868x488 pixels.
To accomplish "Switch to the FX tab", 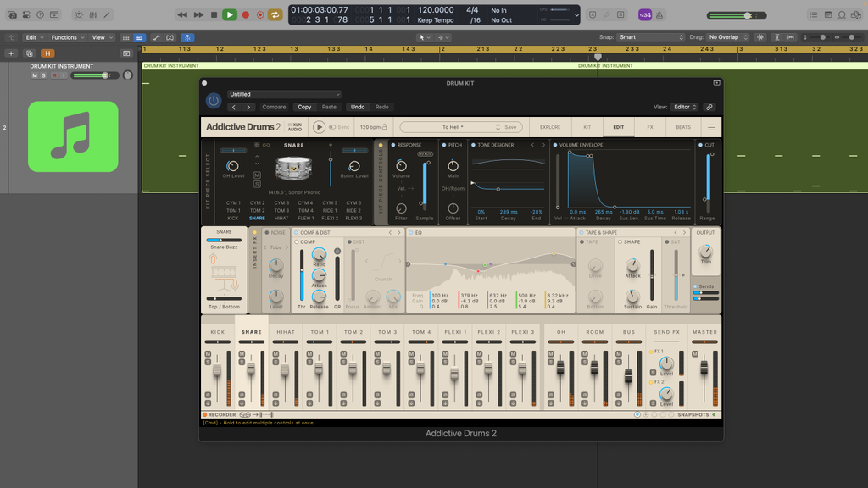I will coord(650,127).
